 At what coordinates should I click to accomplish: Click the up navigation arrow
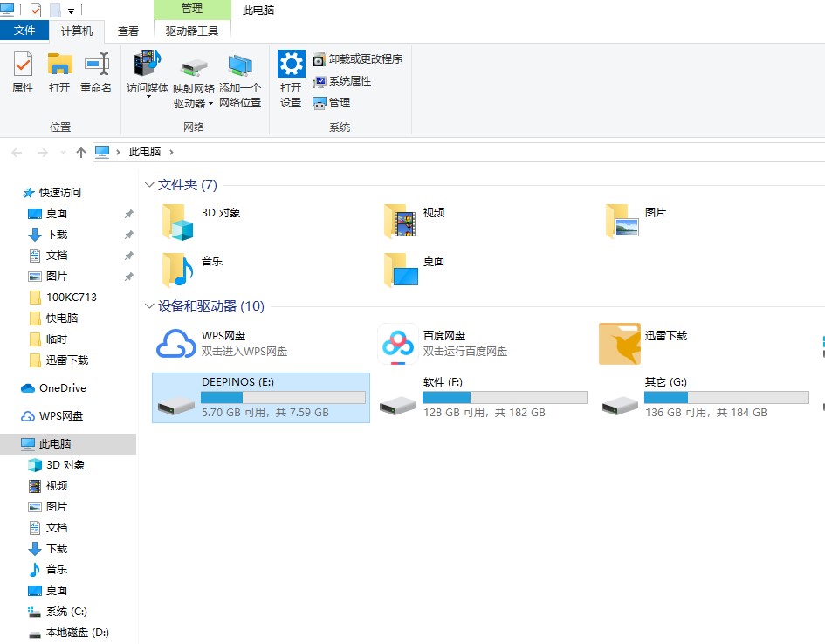pyautogui.click(x=79, y=152)
